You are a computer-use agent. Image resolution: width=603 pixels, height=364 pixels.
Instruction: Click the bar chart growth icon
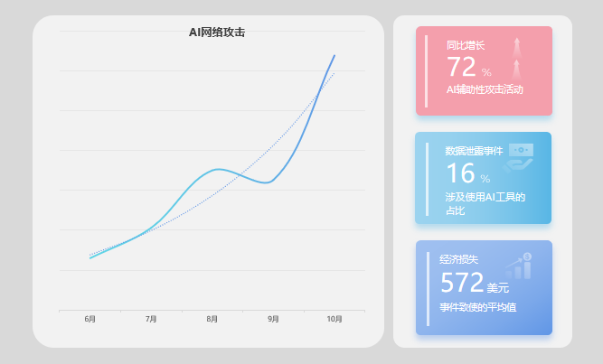click(x=518, y=266)
